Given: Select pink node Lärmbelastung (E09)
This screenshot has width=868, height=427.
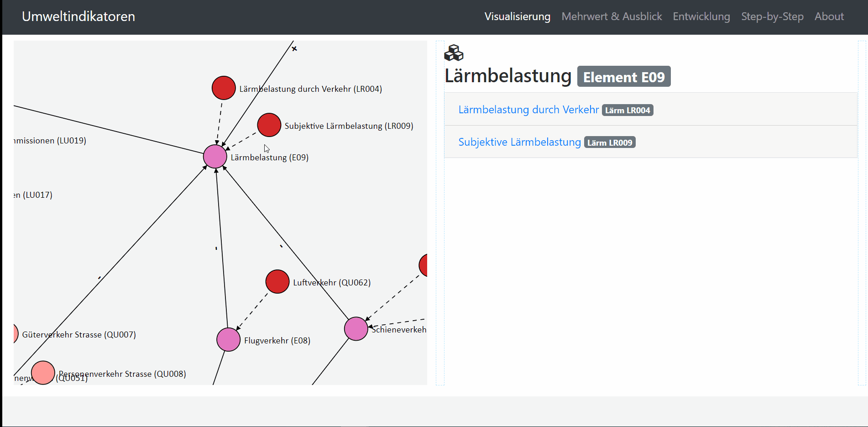Looking at the screenshot, I should point(215,157).
